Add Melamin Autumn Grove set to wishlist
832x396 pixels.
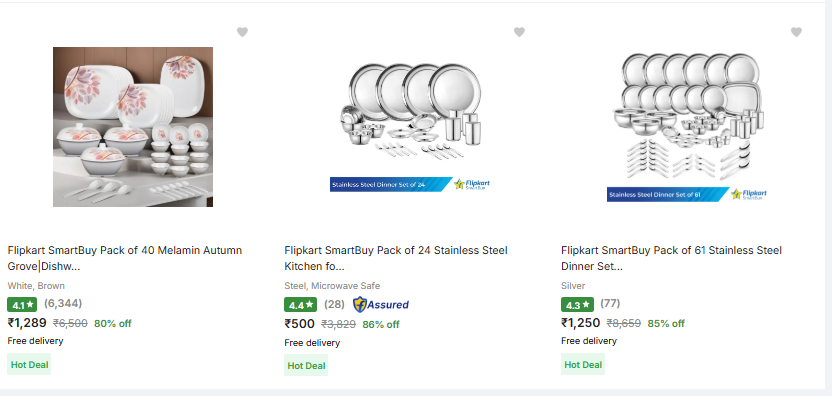click(x=242, y=32)
